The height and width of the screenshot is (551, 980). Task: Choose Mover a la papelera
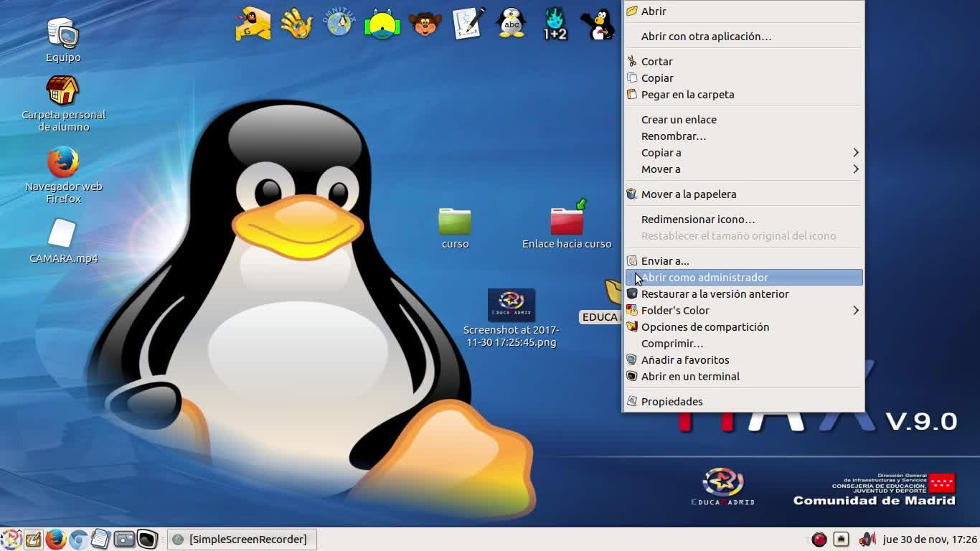744,194
